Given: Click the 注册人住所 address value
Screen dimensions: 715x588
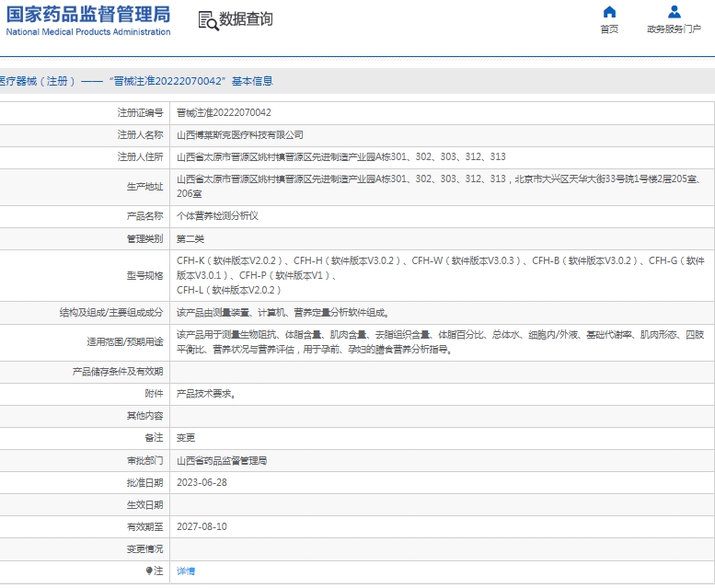Looking at the screenshot, I should tap(341, 156).
